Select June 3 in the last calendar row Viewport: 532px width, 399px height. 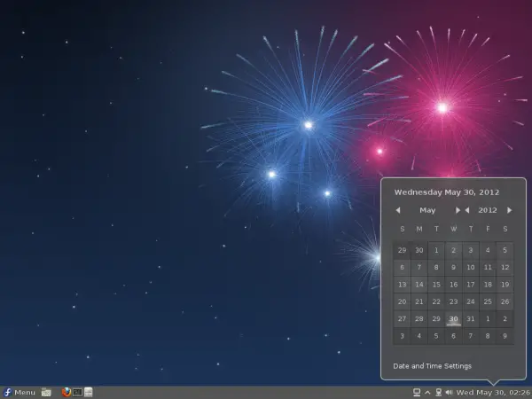[402, 336]
